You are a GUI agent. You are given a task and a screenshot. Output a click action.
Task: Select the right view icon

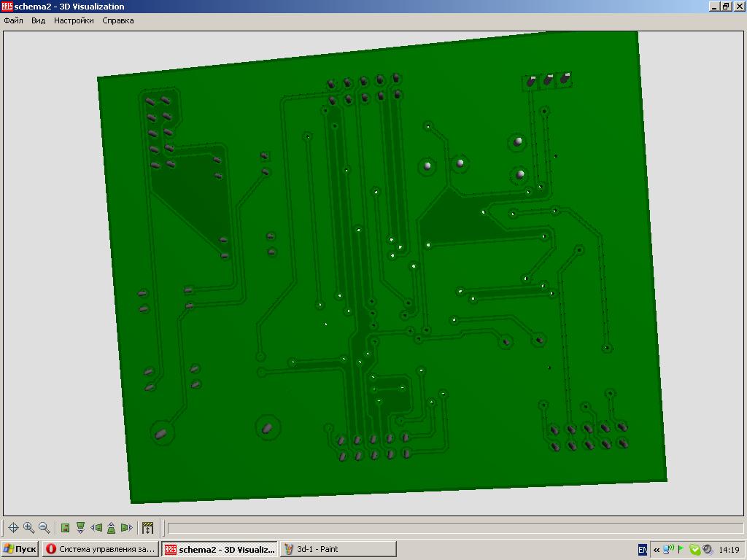pyautogui.click(x=126, y=528)
